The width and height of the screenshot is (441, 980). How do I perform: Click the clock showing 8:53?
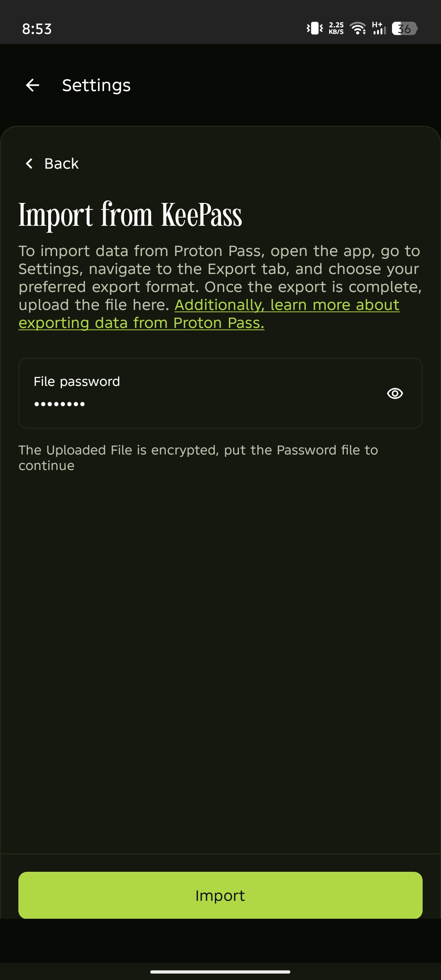click(36, 29)
